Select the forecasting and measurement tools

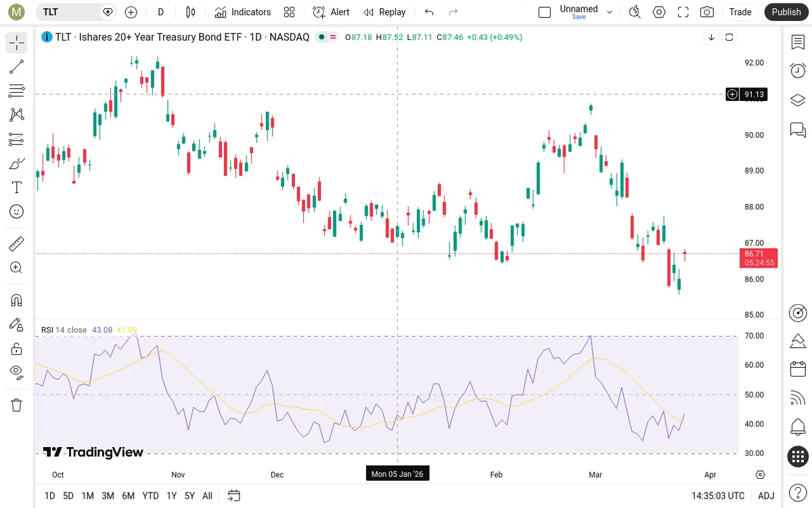[x=17, y=140]
